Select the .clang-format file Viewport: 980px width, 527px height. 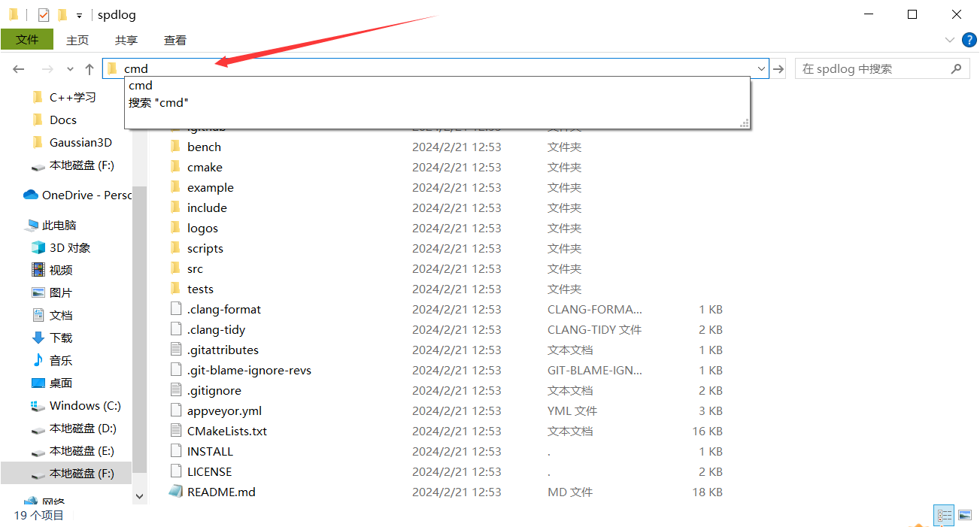pos(223,310)
